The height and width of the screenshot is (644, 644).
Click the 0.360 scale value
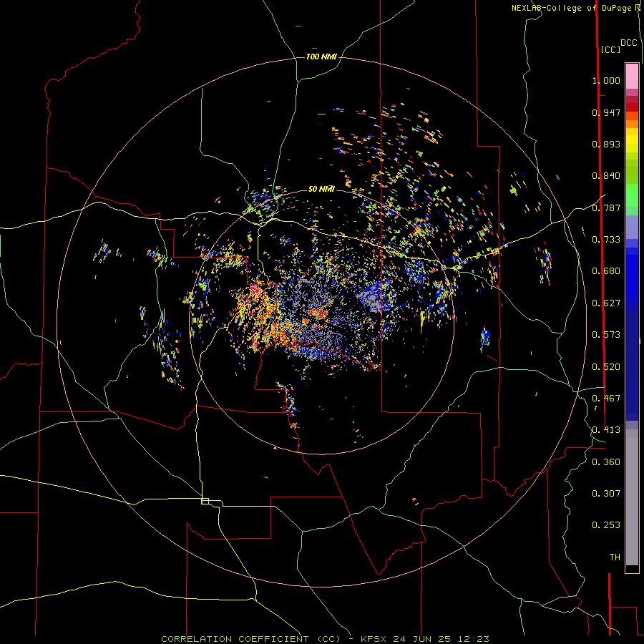[606, 462]
